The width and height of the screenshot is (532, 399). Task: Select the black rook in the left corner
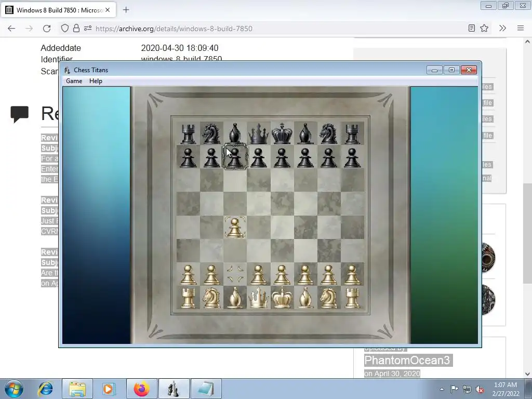tap(188, 134)
